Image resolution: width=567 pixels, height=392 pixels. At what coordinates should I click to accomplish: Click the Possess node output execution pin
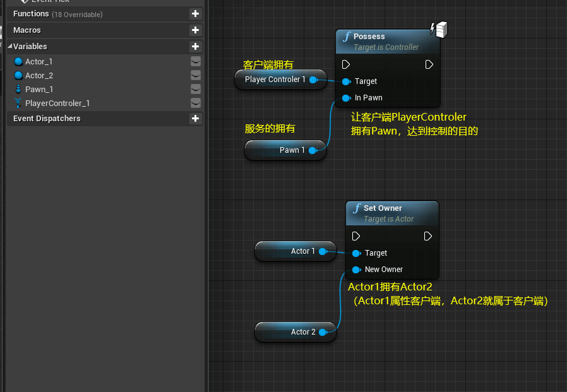coord(429,64)
